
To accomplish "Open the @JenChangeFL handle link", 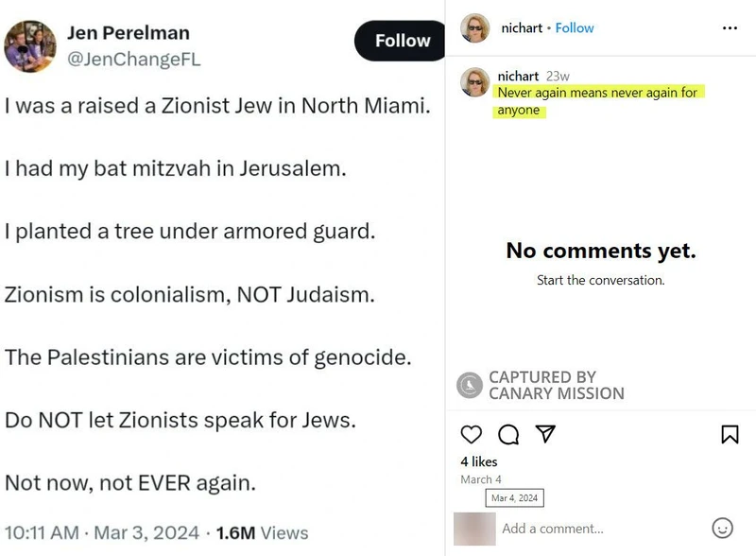I will [x=133, y=60].
